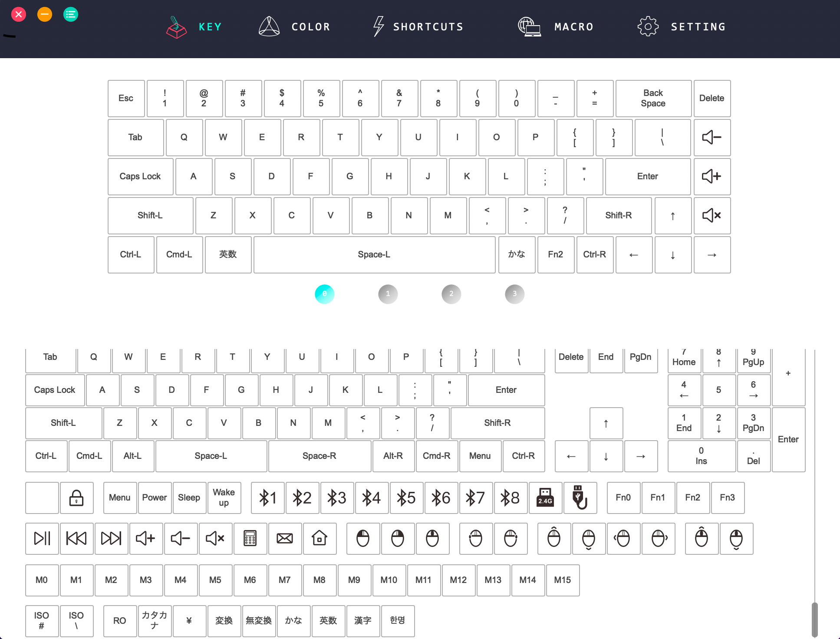Pick the USB wired connection key
The image size is (840, 639).
580,497
